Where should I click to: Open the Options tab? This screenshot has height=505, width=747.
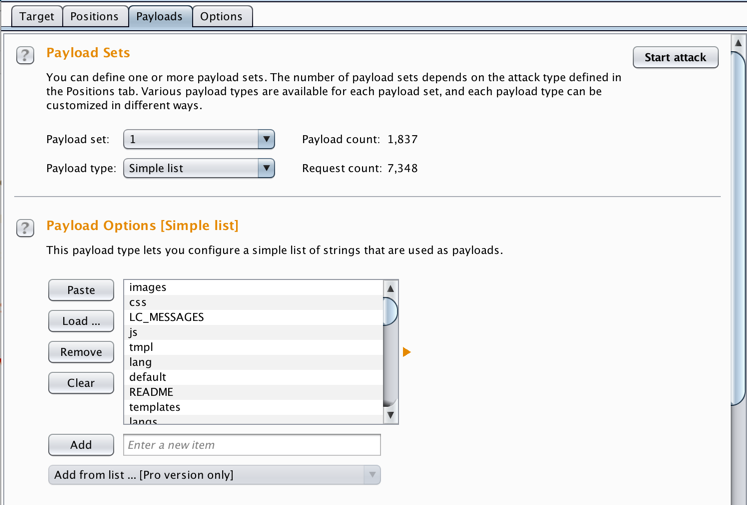tap(221, 16)
